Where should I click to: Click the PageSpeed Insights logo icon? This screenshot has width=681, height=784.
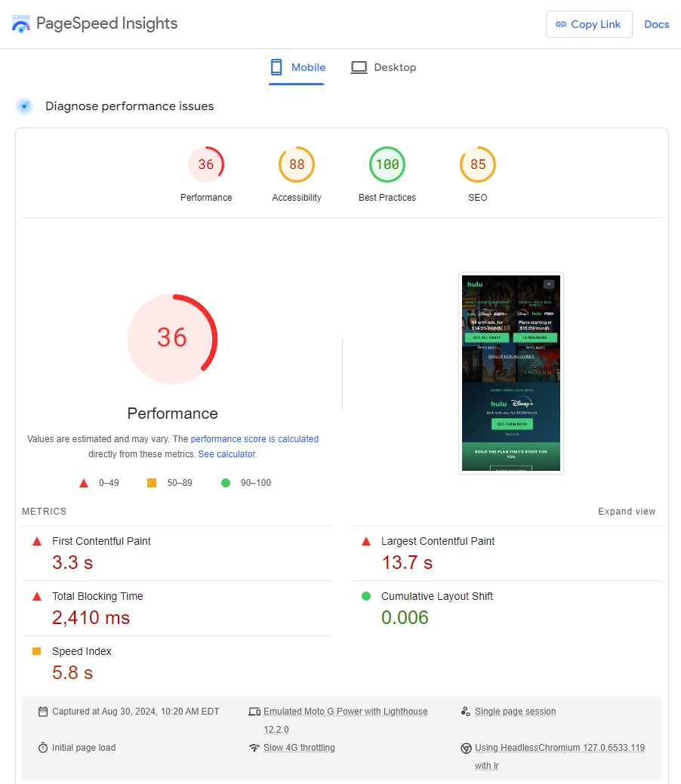point(20,23)
